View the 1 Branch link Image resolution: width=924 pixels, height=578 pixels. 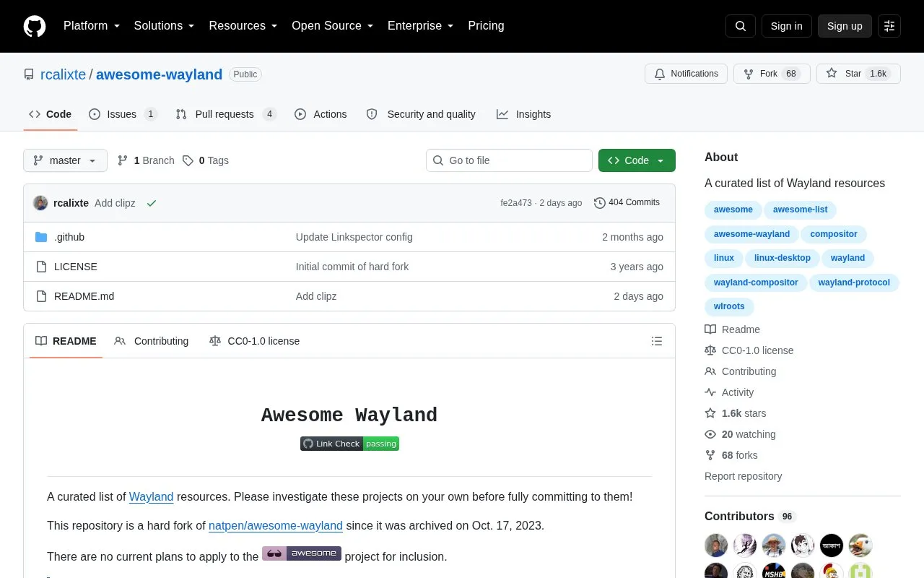(x=146, y=160)
